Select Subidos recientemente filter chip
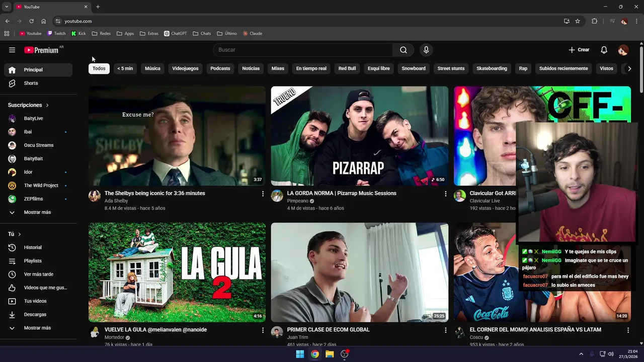This screenshot has width=644, height=362. (x=563, y=68)
